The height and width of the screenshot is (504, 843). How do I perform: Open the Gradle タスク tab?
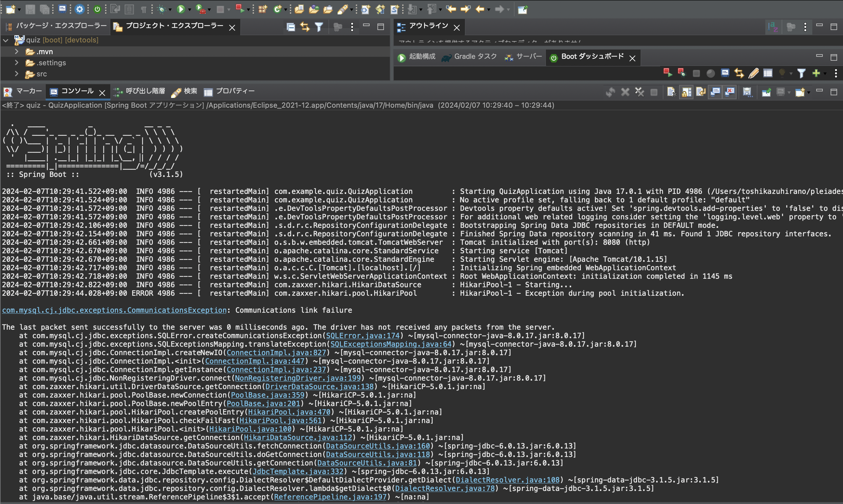(470, 57)
